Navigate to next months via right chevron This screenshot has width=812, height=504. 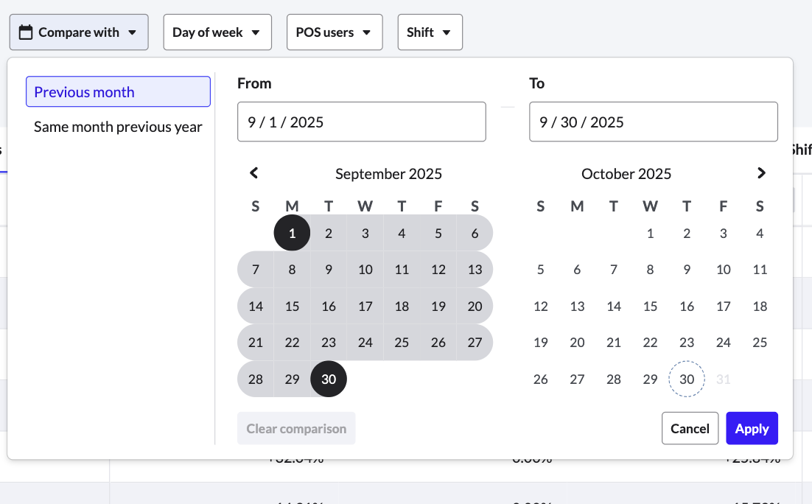tap(761, 173)
